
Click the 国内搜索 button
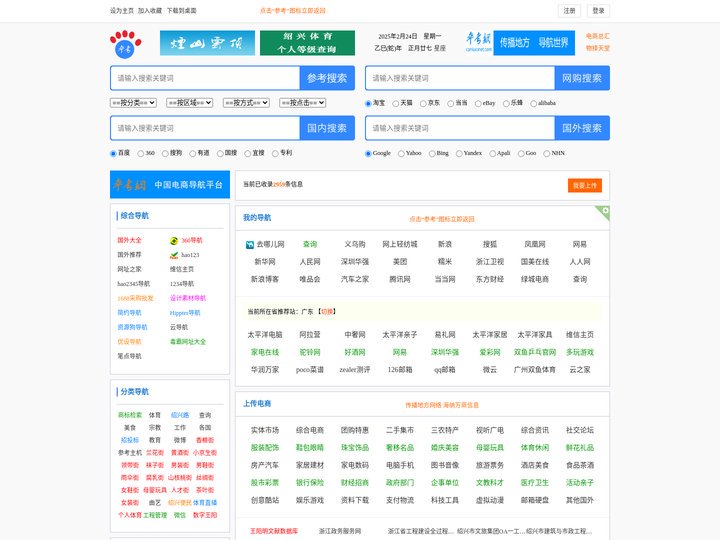[327, 128]
